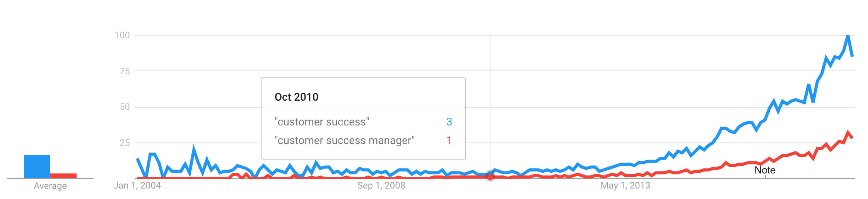Image resolution: width=868 pixels, height=199 pixels.
Task: Click the Jan 1, 2004 axis label
Action: tap(137, 185)
